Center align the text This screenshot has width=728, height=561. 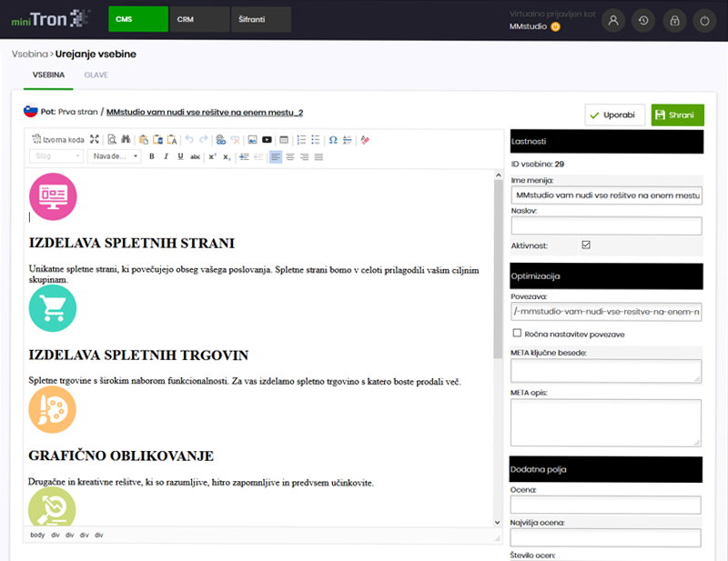coord(289,156)
